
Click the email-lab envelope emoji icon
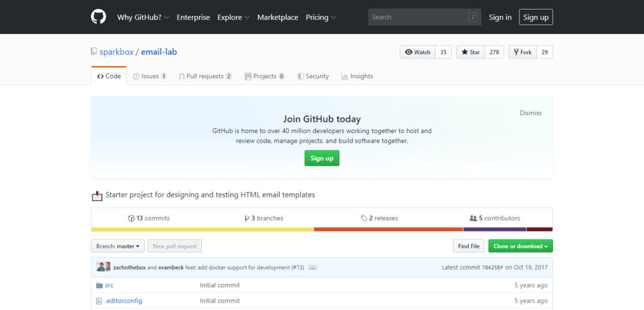coord(97,196)
